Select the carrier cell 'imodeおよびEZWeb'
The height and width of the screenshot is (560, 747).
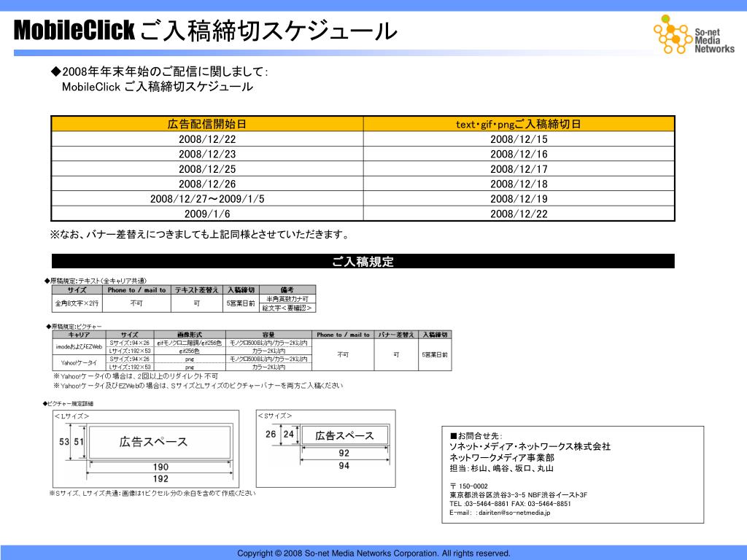(x=79, y=346)
